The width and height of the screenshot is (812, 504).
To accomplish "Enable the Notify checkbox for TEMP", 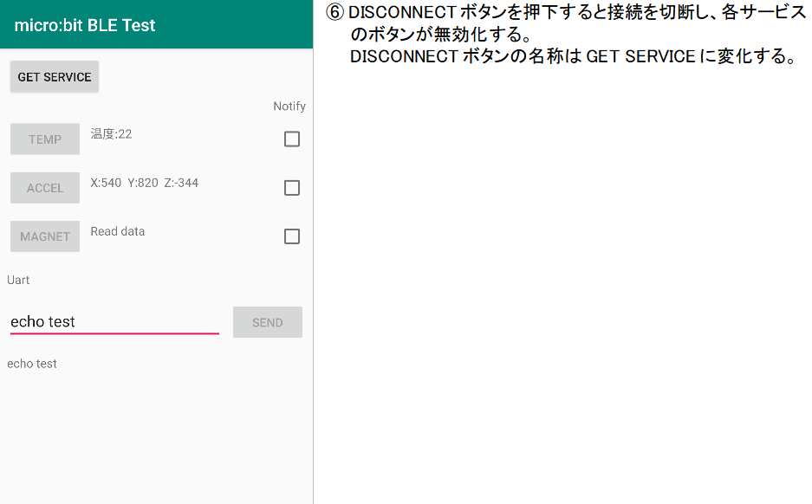I will coord(291,139).
